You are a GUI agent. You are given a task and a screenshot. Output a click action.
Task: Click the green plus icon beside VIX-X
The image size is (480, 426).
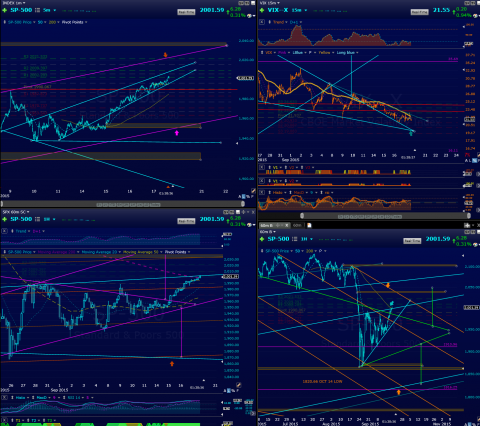262,10
